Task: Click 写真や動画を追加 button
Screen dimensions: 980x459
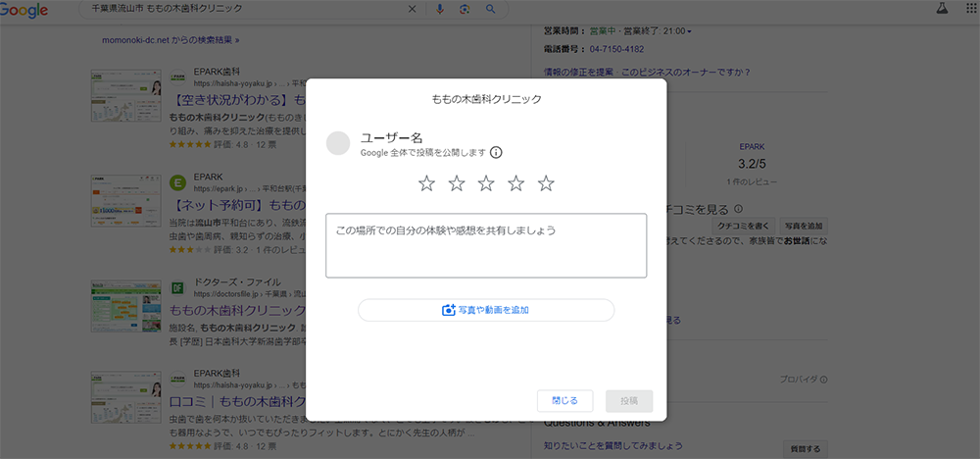Action: (x=486, y=310)
